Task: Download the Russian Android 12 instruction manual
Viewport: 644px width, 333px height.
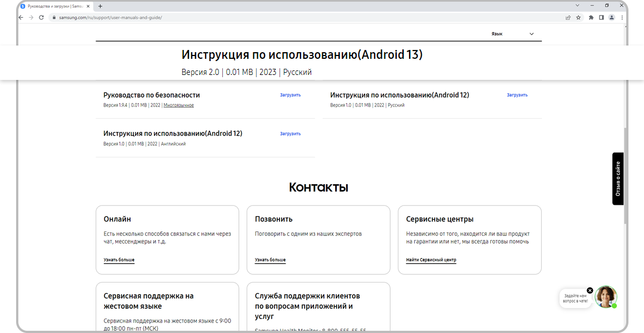Action: 517,95
